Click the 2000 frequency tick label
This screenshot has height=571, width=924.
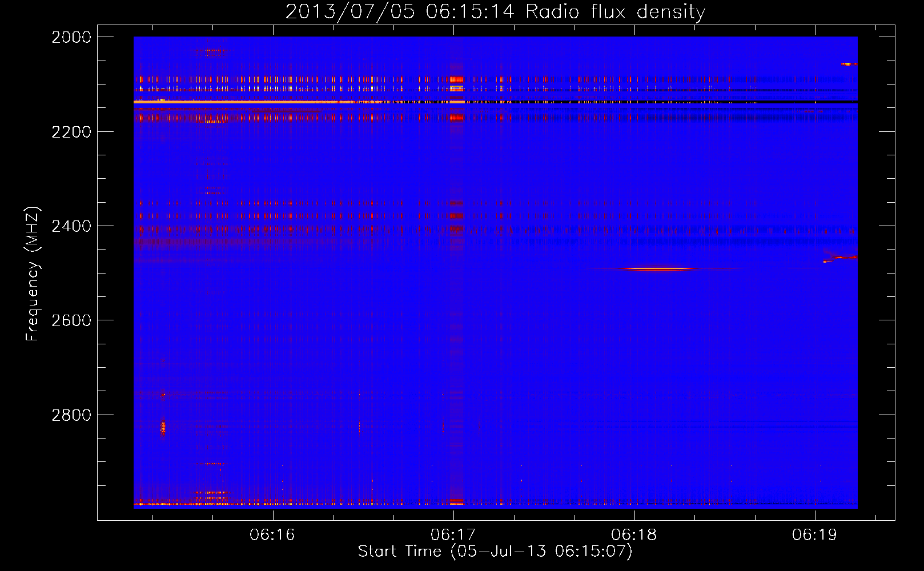71,37
